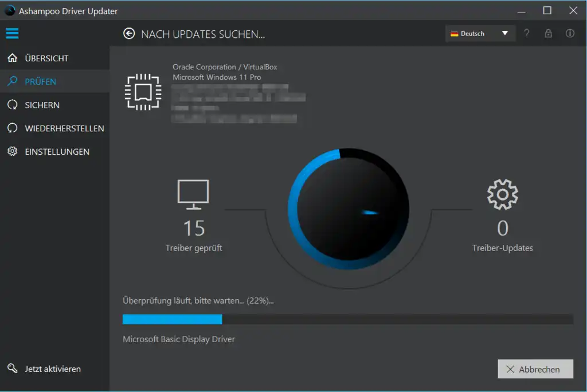Click the house icon beside ÜBERSICHT
Image resolution: width=587 pixels, height=392 pixels.
point(13,58)
